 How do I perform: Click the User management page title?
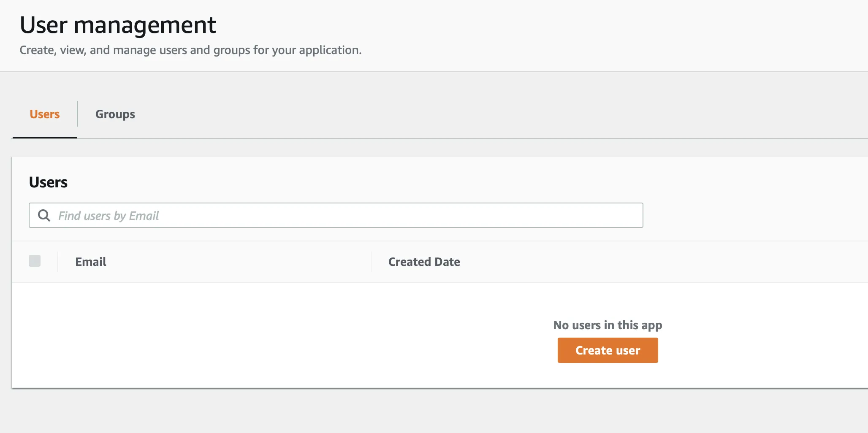118,25
